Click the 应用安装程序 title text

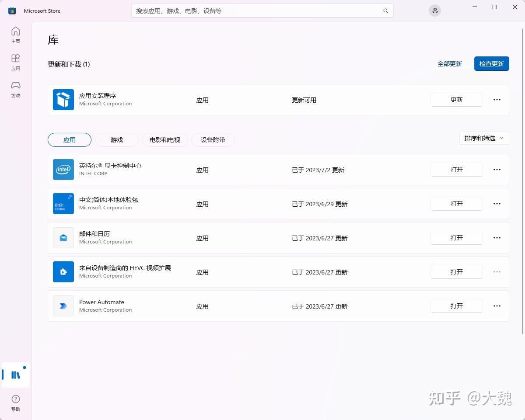click(98, 96)
